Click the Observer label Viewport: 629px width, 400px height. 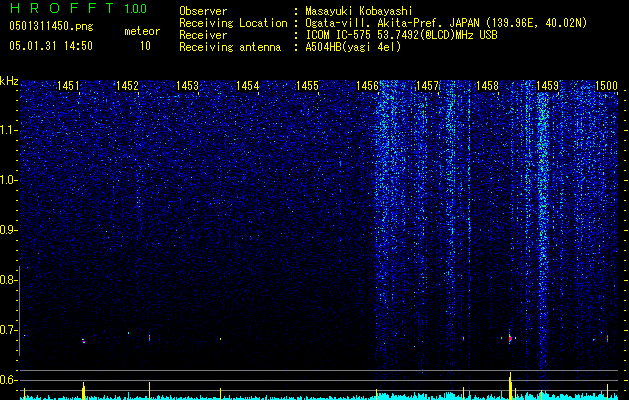[x=203, y=11]
